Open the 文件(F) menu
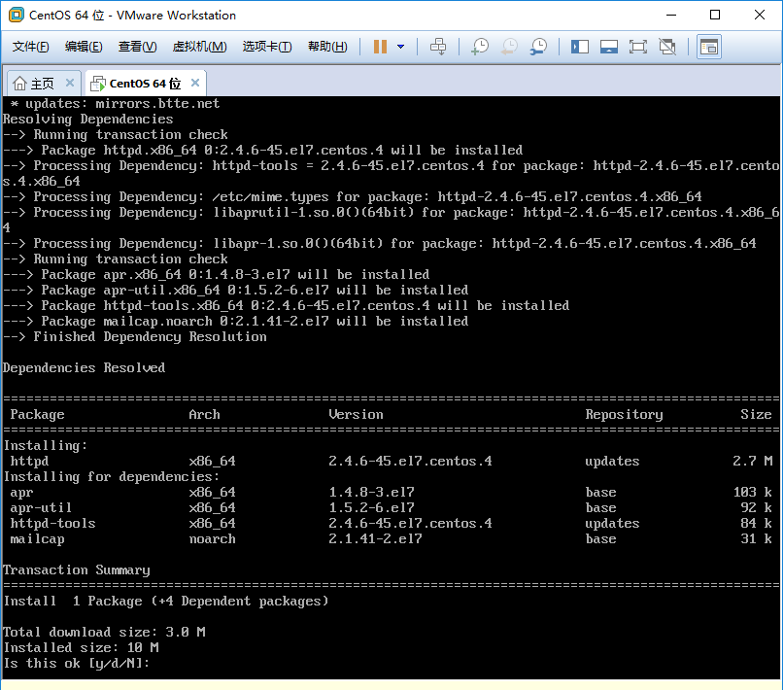The width and height of the screenshot is (784, 690). [x=30, y=47]
